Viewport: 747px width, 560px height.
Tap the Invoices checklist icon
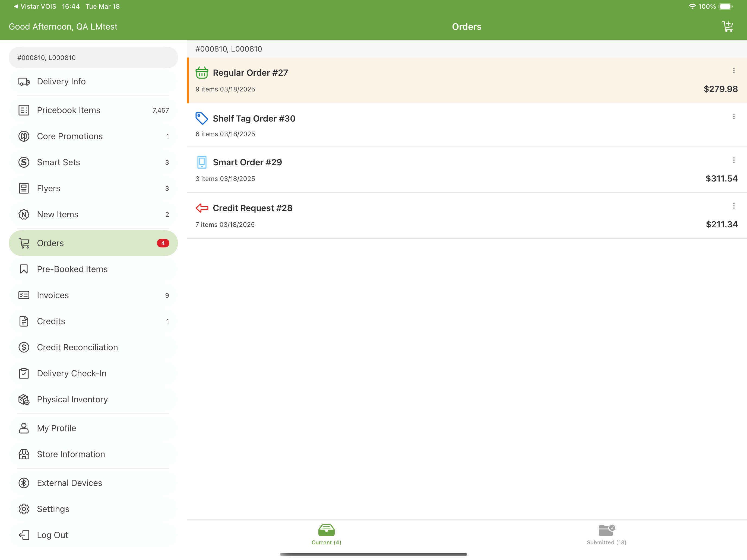(x=24, y=295)
